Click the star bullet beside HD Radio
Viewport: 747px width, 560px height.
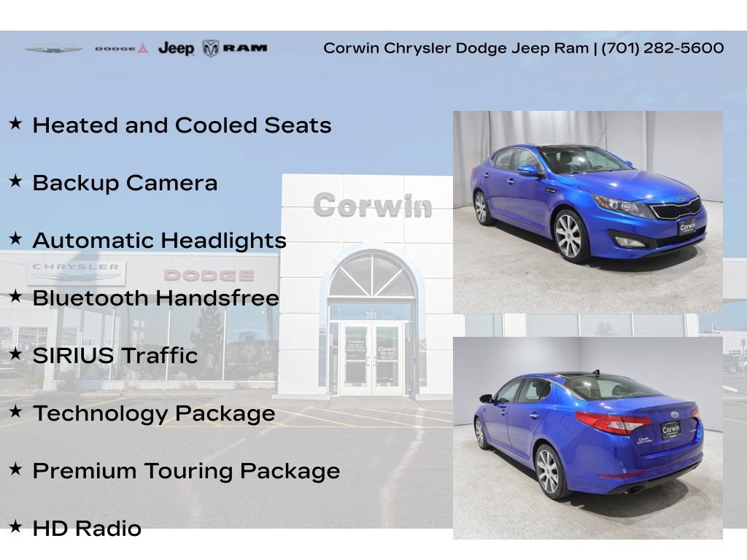tap(15, 526)
